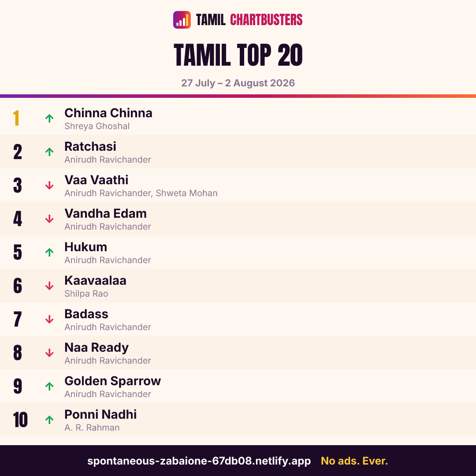This screenshot has height=476, width=476.
Task: Click artist name Shilpa Rao
Action: 86,294
